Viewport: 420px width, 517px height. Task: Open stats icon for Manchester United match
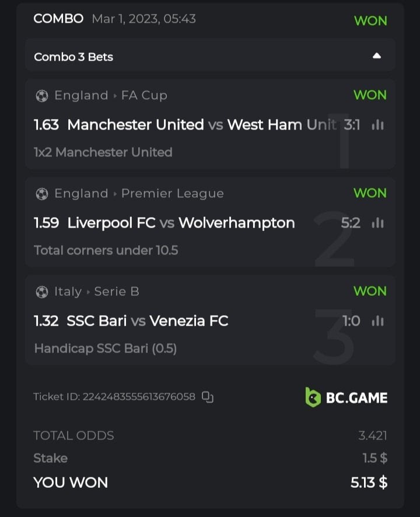point(377,125)
